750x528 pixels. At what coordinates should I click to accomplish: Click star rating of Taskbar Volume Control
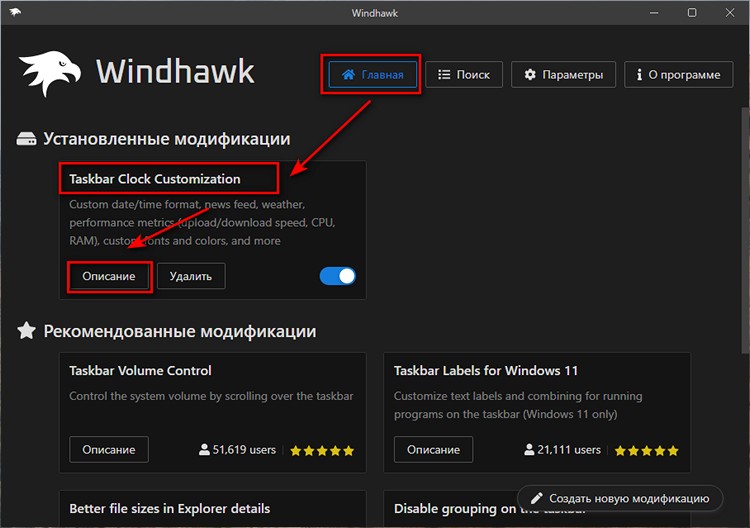pyautogui.click(x=322, y=451)
